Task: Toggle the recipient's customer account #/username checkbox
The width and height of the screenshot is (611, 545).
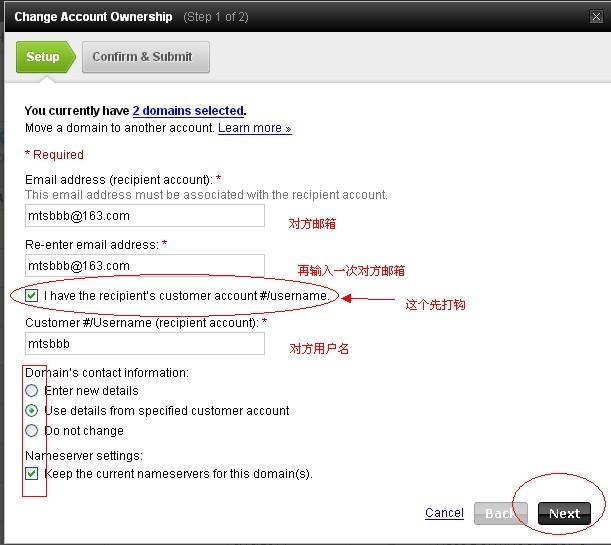Action: point(32,295)
